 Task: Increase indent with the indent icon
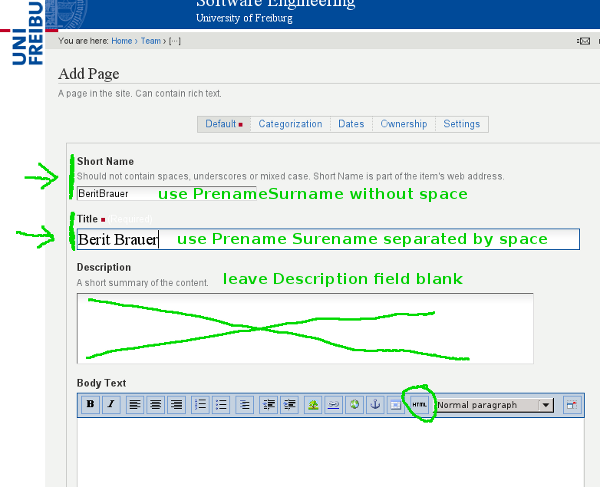(x=290, y=405)
